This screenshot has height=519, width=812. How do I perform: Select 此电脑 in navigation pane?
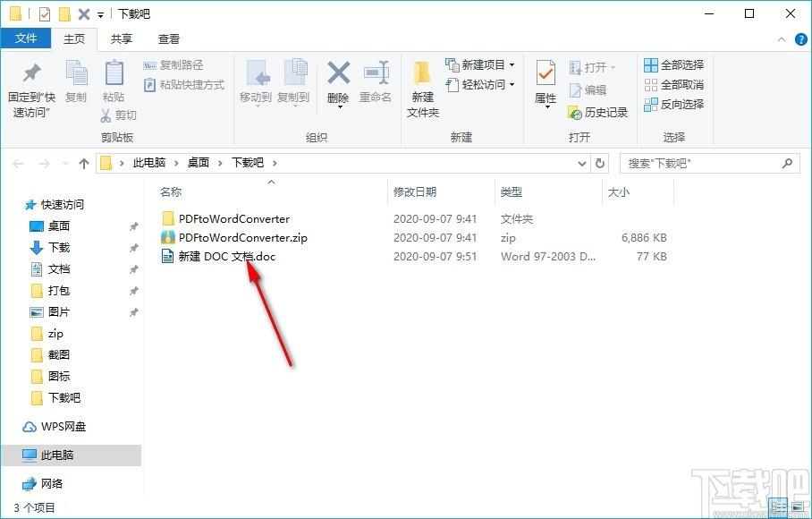[71, 455]
